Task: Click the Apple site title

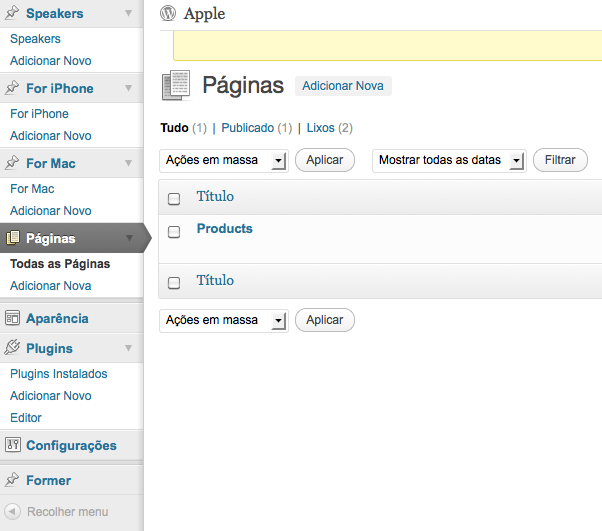Action: pyautogui.click(x=204, y=14)
